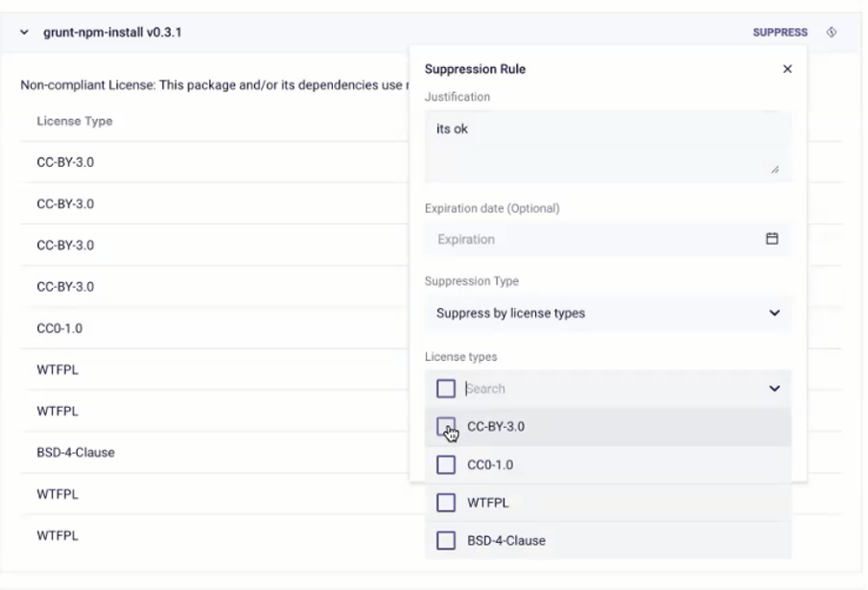This screenshot has width=868, height=590.
Task: Toggle the select-all checkbox beside Search
Action: click(x=446, y=389)
